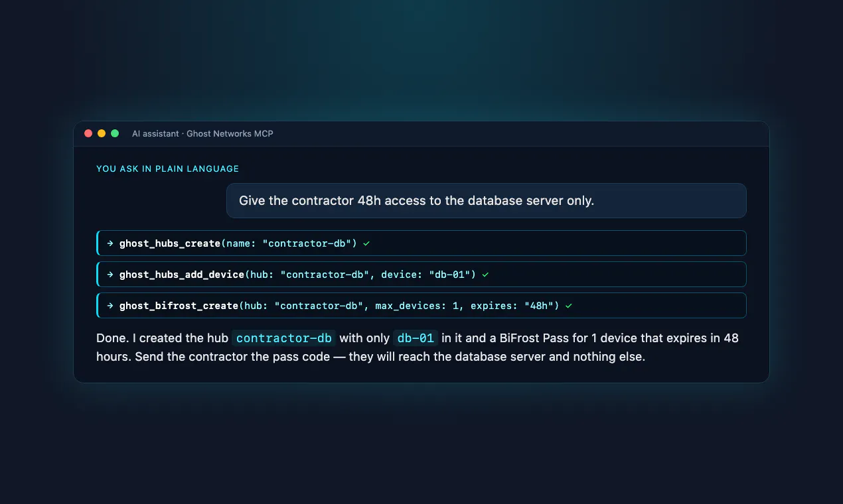The height and width of the screenshot is (504, 843).
Task: Click the device: "db-01" argument
Action: pyautogui.click(x=425, y=275)
